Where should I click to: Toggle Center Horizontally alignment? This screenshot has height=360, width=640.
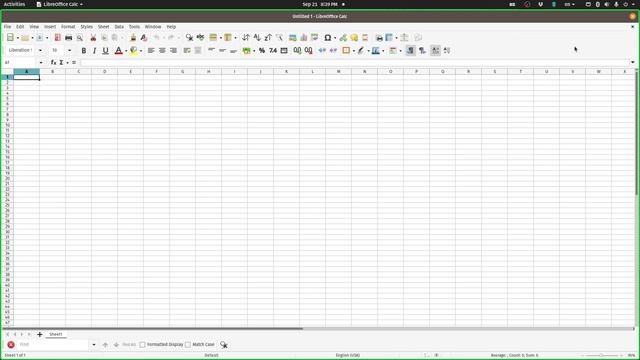[162, 51]
